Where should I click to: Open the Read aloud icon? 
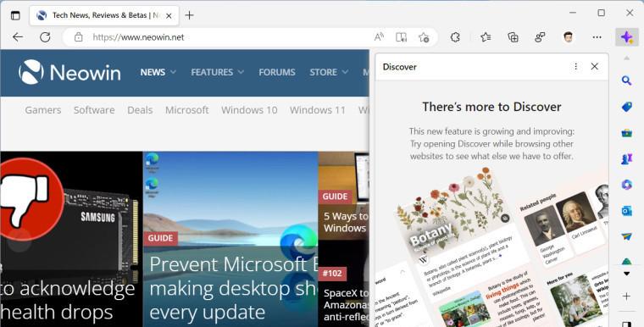click(379, 37)
